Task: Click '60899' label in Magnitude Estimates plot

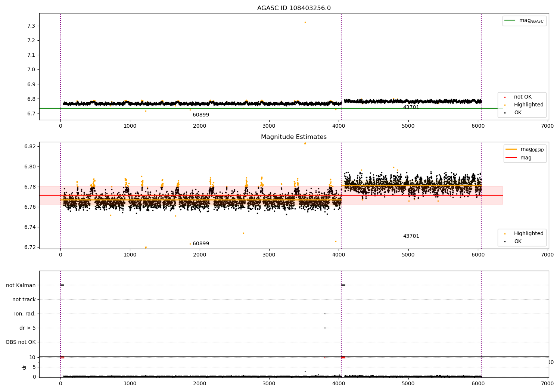Action: click(201, 244)
